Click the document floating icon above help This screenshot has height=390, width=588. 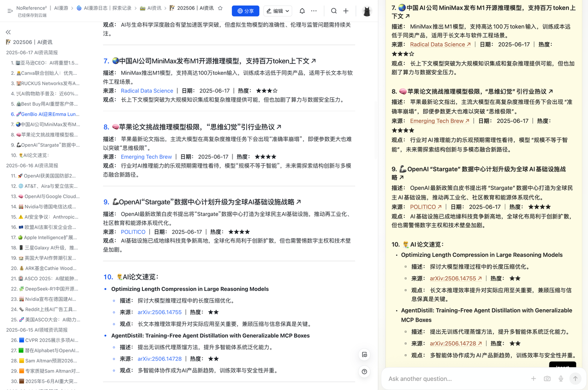tap(364, 355)
